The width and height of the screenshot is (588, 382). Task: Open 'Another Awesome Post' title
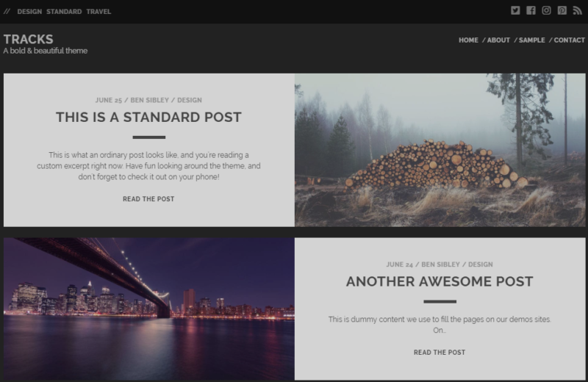pos(440,281)
